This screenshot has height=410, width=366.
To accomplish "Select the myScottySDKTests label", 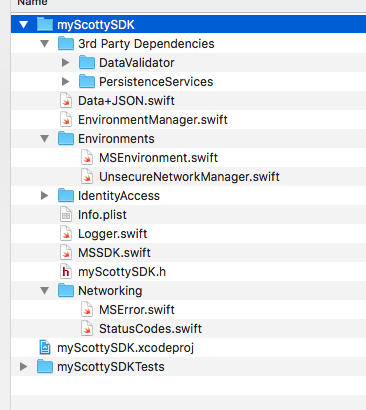I will (x=111, y=367).
